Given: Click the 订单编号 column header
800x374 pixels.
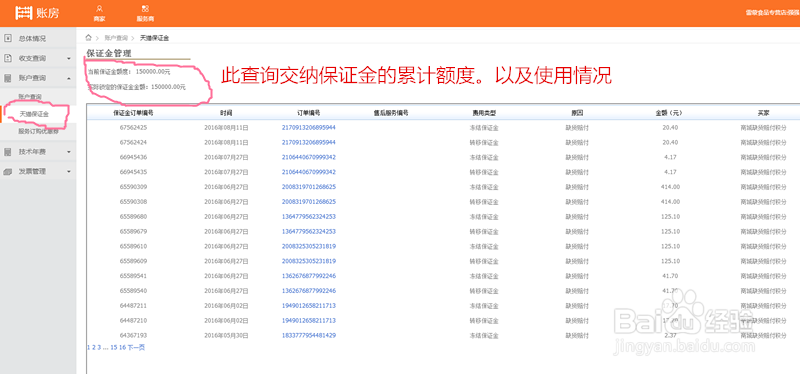Looking at the screenshot, I should (309, 113).
